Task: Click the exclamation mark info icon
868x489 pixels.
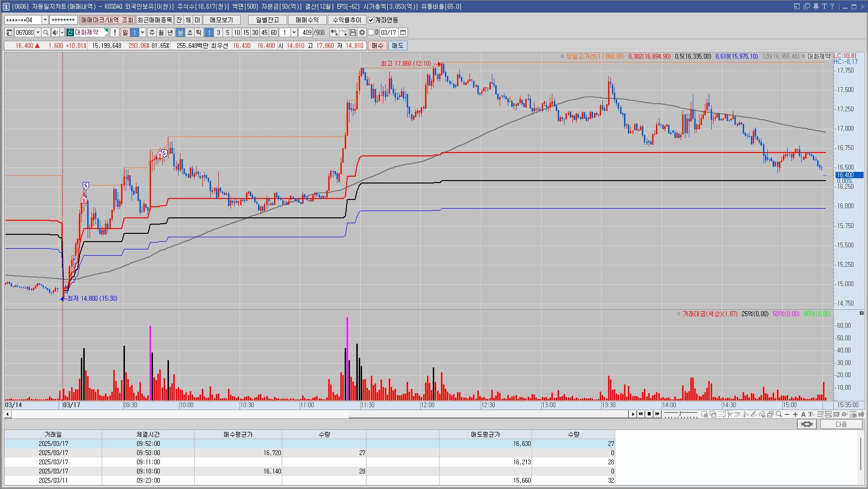Action: tap(114, 32)
